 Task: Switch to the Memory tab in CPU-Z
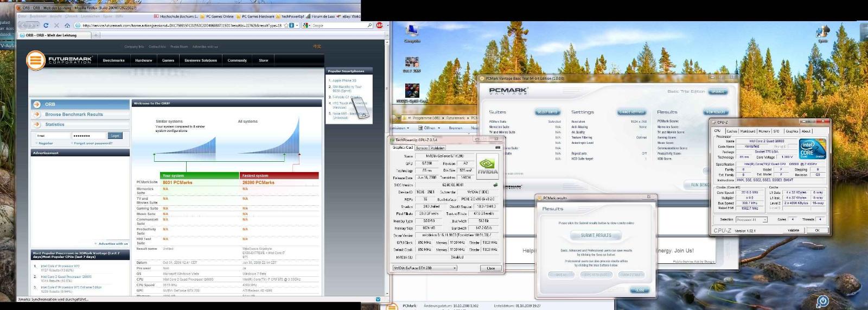[x=764, y=131]
